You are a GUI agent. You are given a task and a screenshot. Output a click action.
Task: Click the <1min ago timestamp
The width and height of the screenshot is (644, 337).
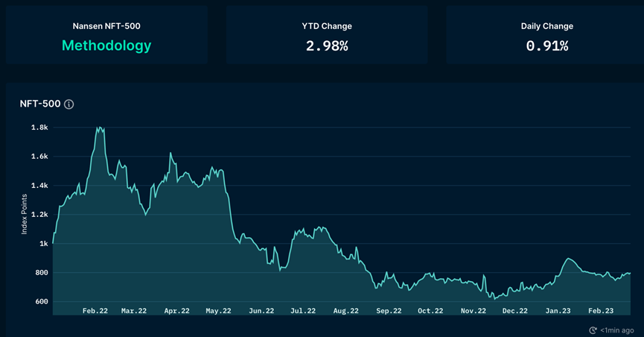click(x=617, y=330)
